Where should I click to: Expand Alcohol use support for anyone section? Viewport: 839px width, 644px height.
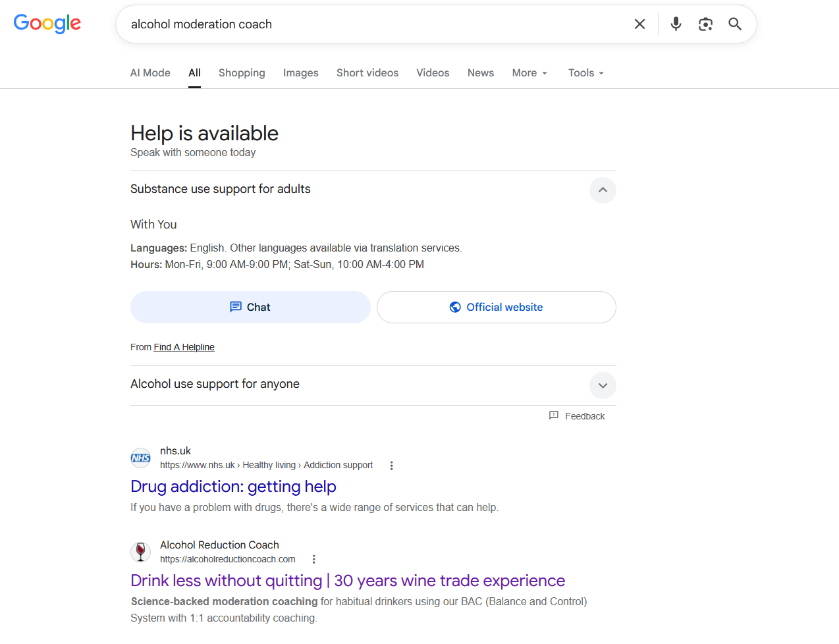[x=603, y=385]
